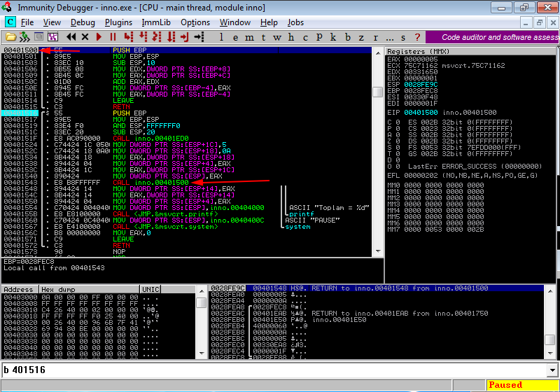Run the program with the red play icon
Image resolution: width=560 pixels, height=392 pixels.
(x=99, y=37)
